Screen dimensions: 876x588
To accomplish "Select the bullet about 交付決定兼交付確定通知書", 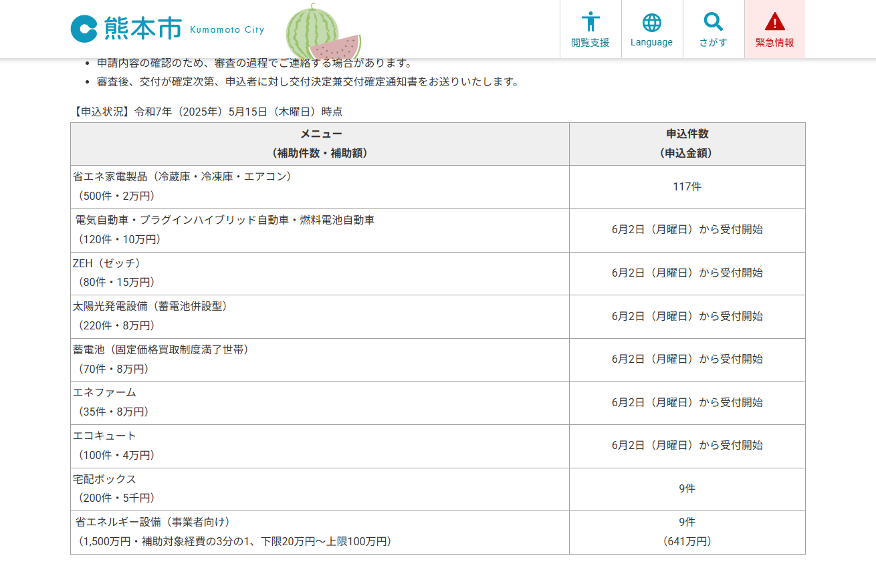I will tap(308, 82).
